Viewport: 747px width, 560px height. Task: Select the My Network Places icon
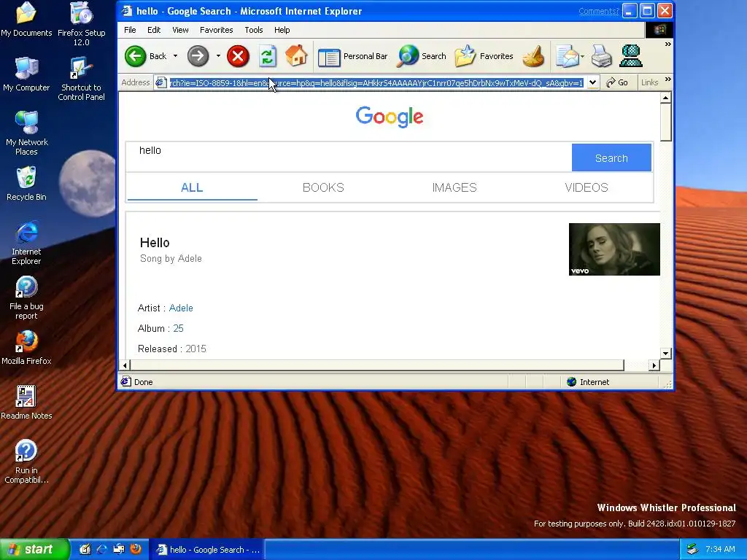tap(26, 133)
